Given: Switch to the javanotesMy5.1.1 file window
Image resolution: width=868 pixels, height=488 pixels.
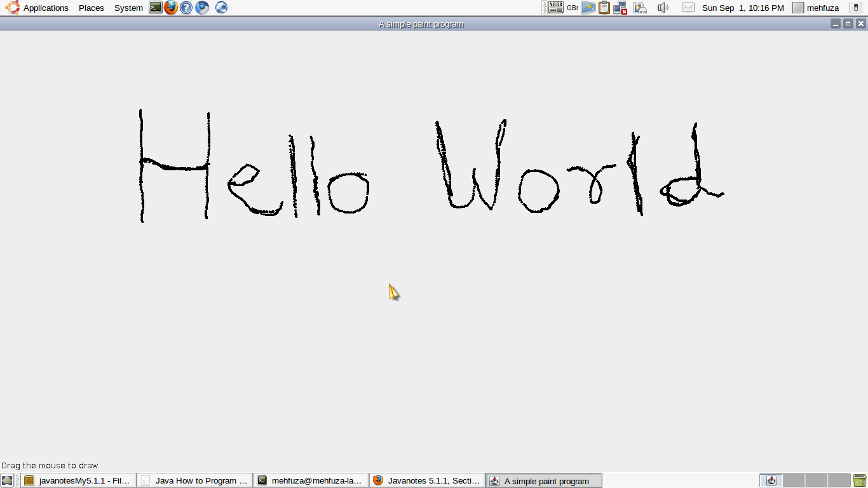Looking at the screenshot, I should (x=78, y=481).
